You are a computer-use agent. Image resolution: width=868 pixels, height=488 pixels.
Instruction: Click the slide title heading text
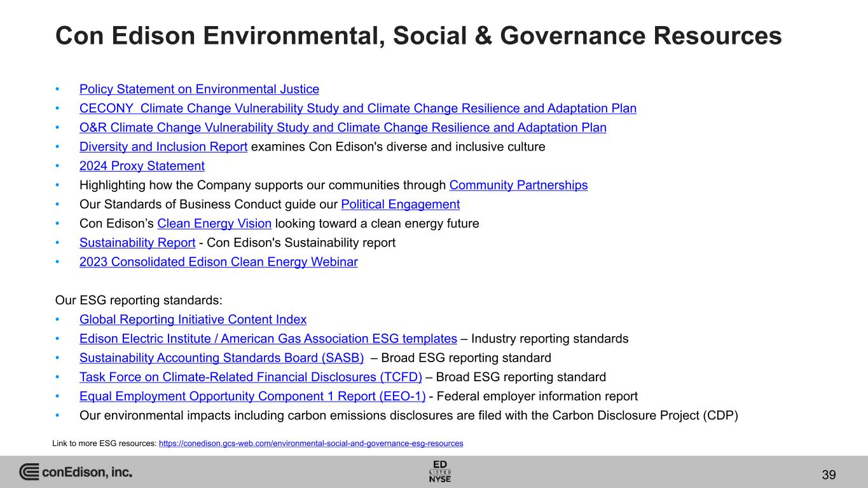(x=418, y=36)
